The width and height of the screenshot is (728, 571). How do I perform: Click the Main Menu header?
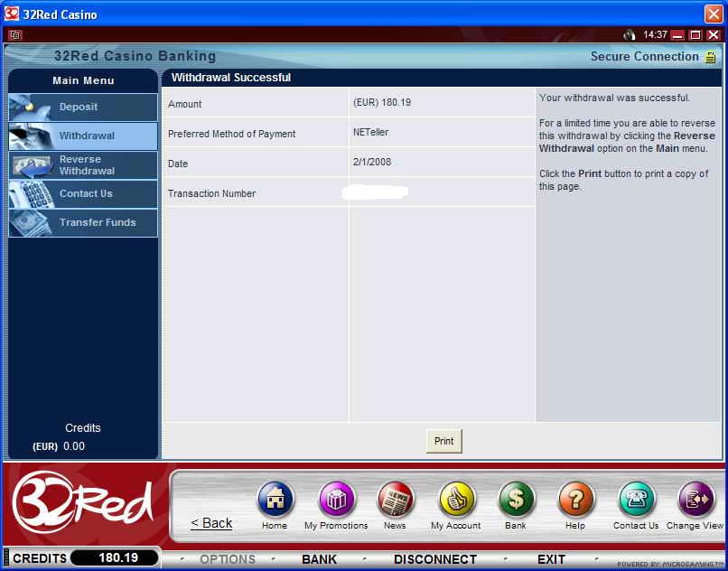[83, 80]
